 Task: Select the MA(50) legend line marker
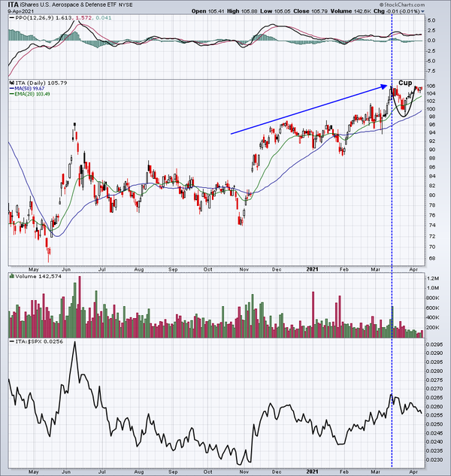[x=10, y=88]
